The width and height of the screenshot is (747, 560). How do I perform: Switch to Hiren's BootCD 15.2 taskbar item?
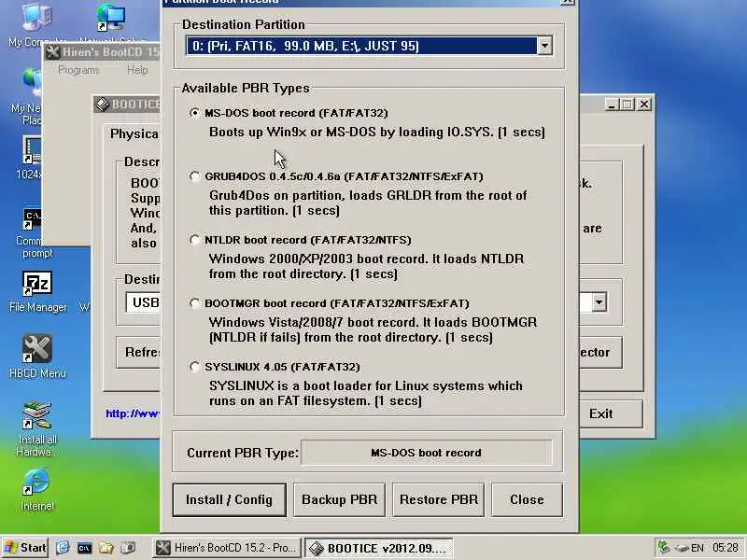[227, 548]
